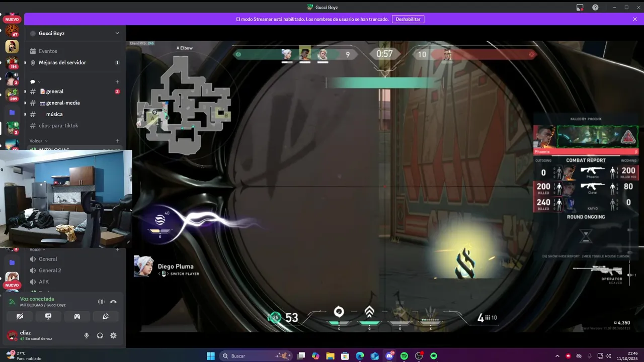The image size is (644, 362).
Task: Jump to the top NUEVO unread indicator
Action: coord(12,19)
